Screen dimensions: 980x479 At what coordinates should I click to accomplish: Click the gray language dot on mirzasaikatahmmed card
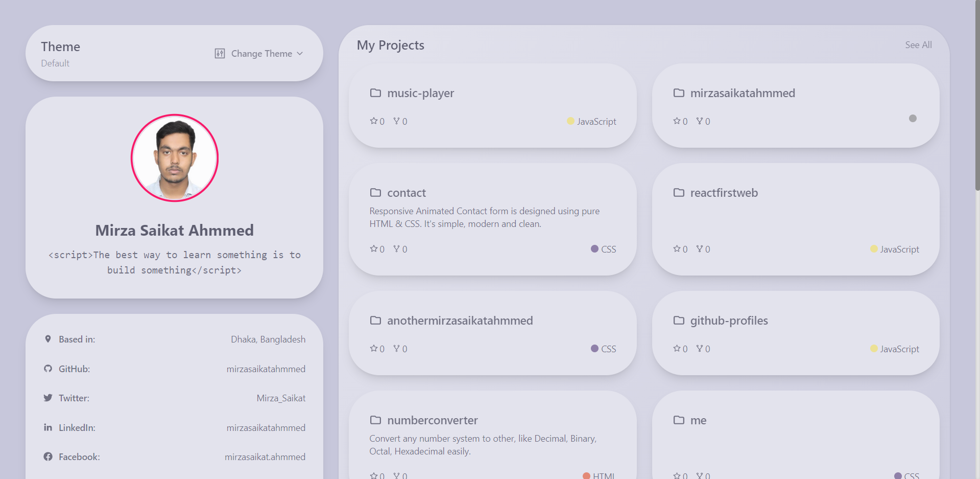click(913, 119)
